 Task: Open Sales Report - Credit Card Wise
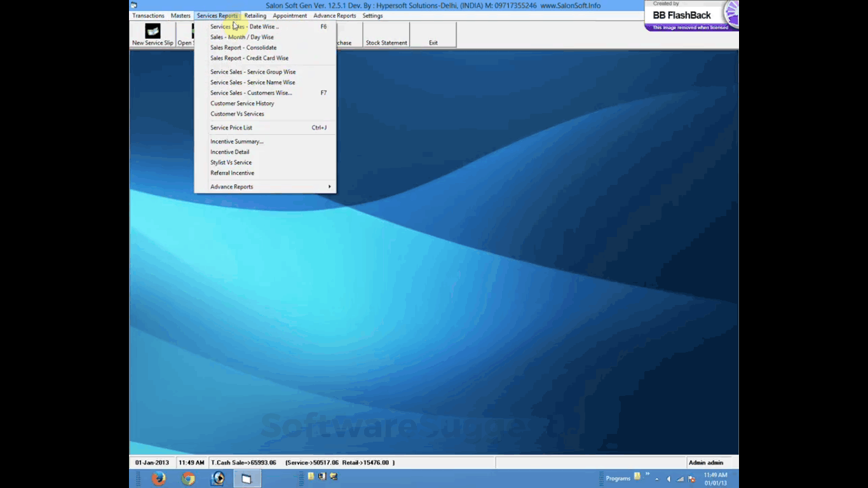click(266, 58)
